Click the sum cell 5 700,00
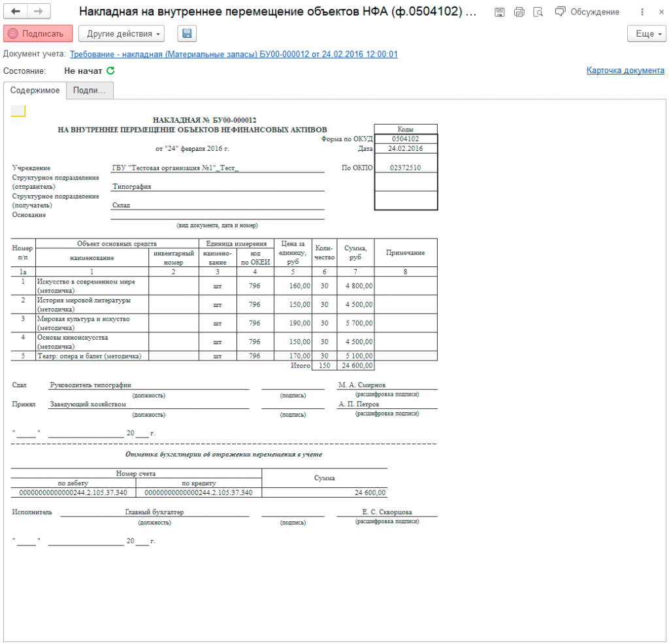 (x=356, y=323)
